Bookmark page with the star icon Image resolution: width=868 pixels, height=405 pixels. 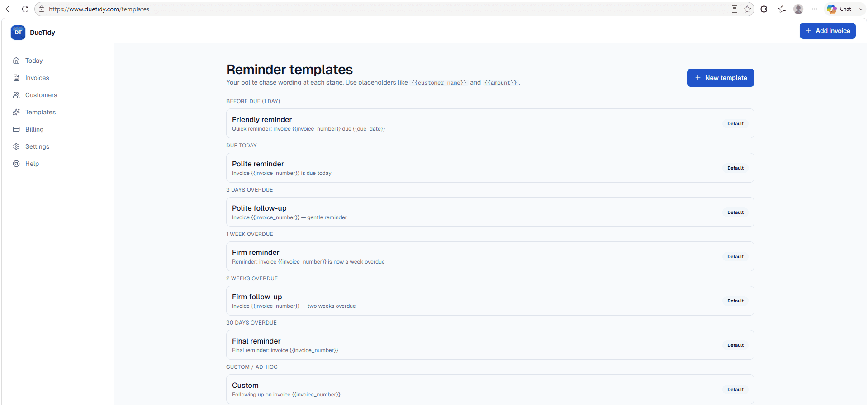tap(747, 9)
